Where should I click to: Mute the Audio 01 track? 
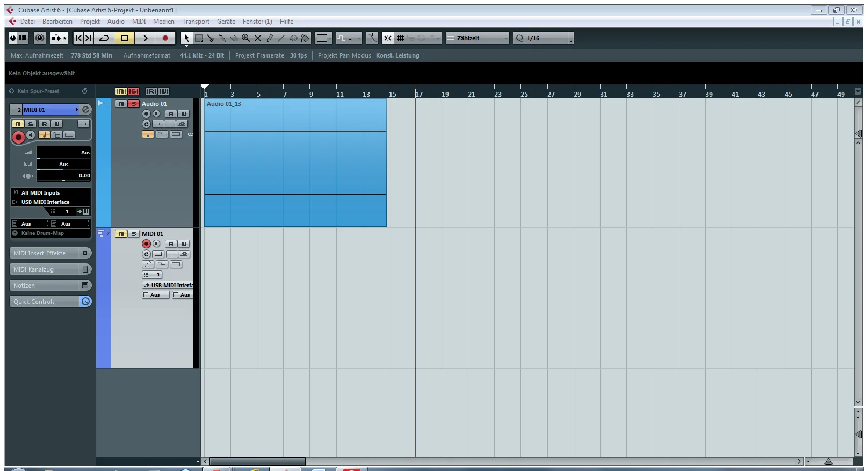click(121, 104)
